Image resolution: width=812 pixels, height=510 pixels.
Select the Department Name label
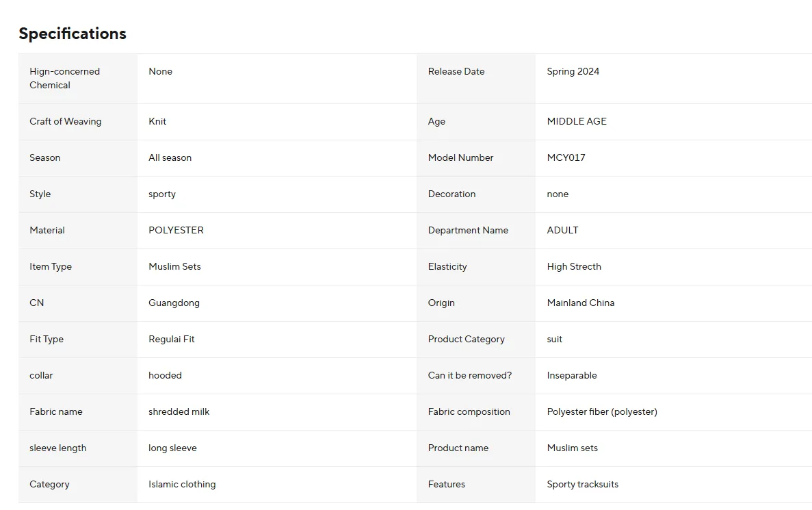468,230
